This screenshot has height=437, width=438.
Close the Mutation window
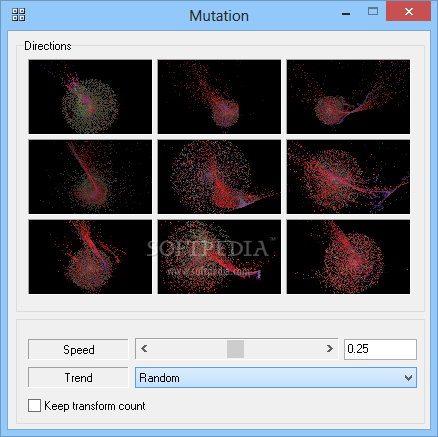[409, 12]
